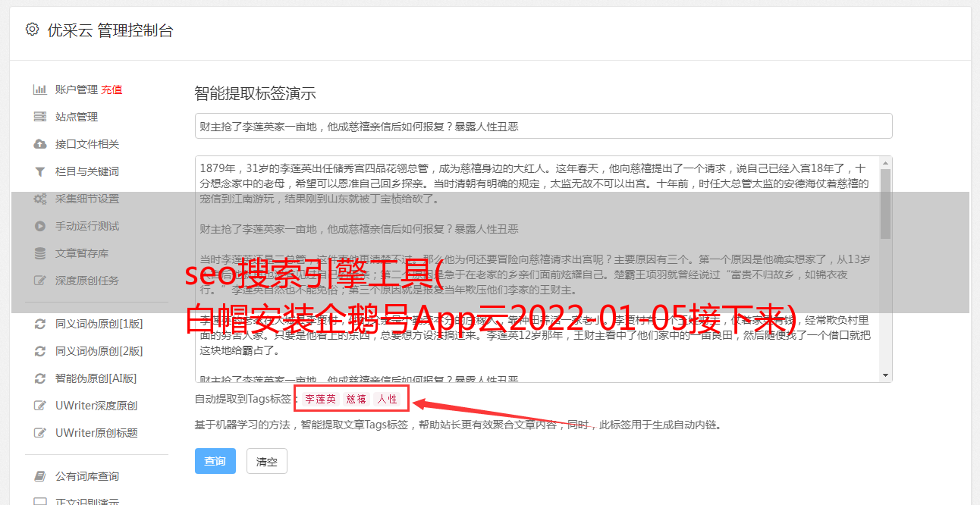Viewport: 980px width, 505px height.
Task: Select 深度原创任务 in sidebar
Action: coord(87,281)
